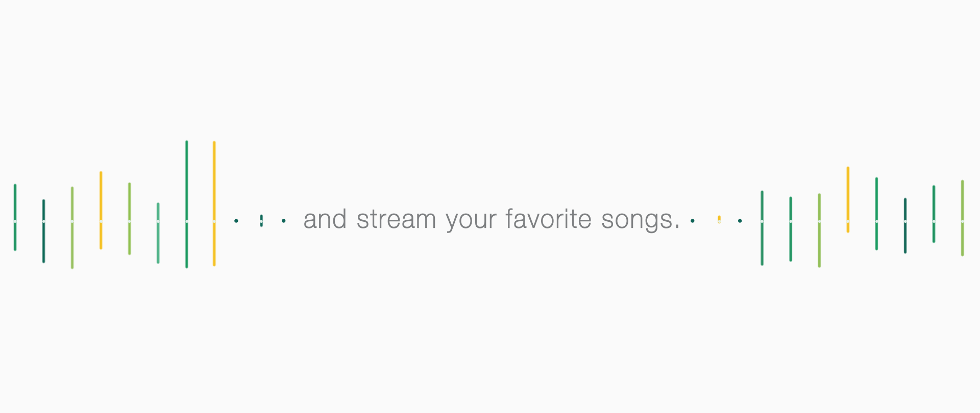Click the dark green bar in right group

pyautogui.click(x=905, y=225)
